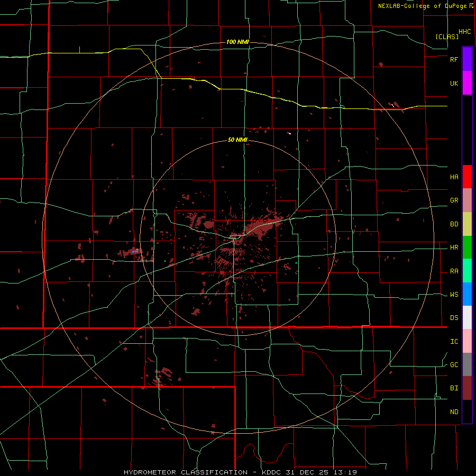
Task: Click the 'HR' legend label
Action: [454, 247]
